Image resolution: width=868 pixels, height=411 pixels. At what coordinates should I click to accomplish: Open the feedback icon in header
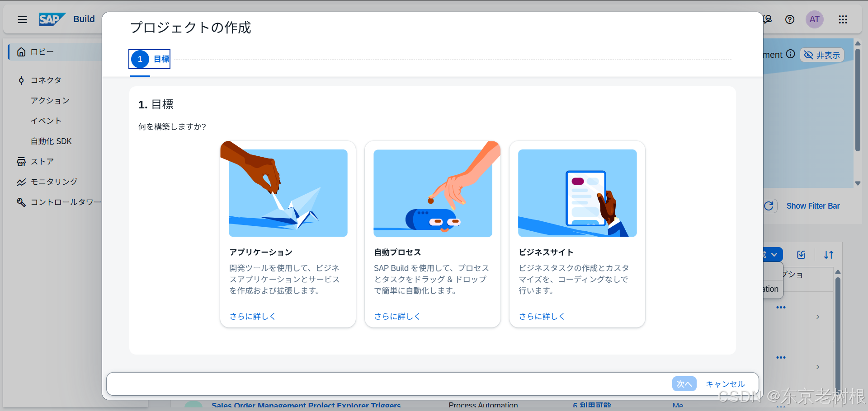click(768, 19)
